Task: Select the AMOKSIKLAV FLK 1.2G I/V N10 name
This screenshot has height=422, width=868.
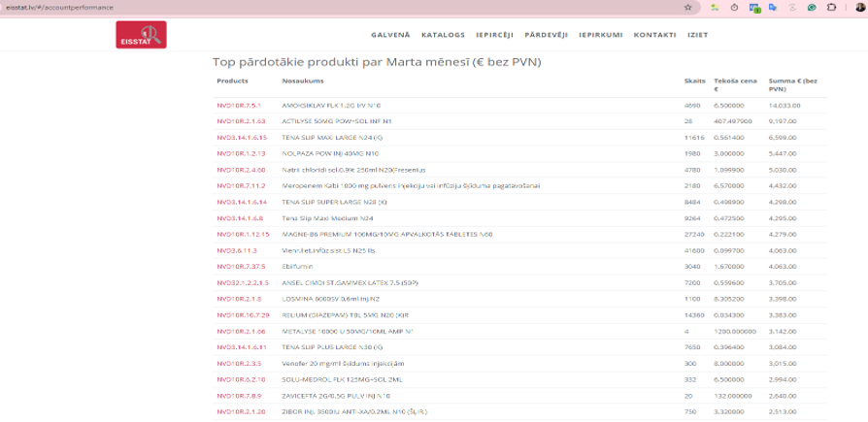Action: 331,105
